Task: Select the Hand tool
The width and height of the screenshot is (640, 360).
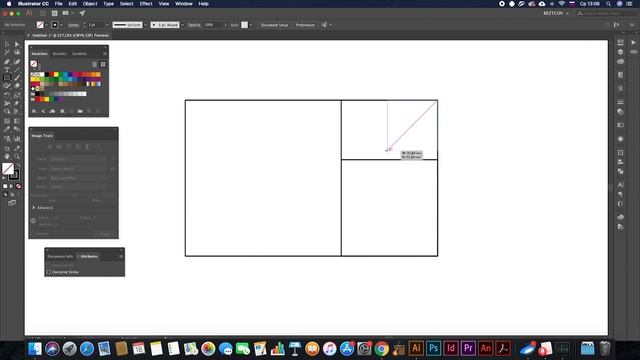Action: pyautogui.click(x=7, y=156)
